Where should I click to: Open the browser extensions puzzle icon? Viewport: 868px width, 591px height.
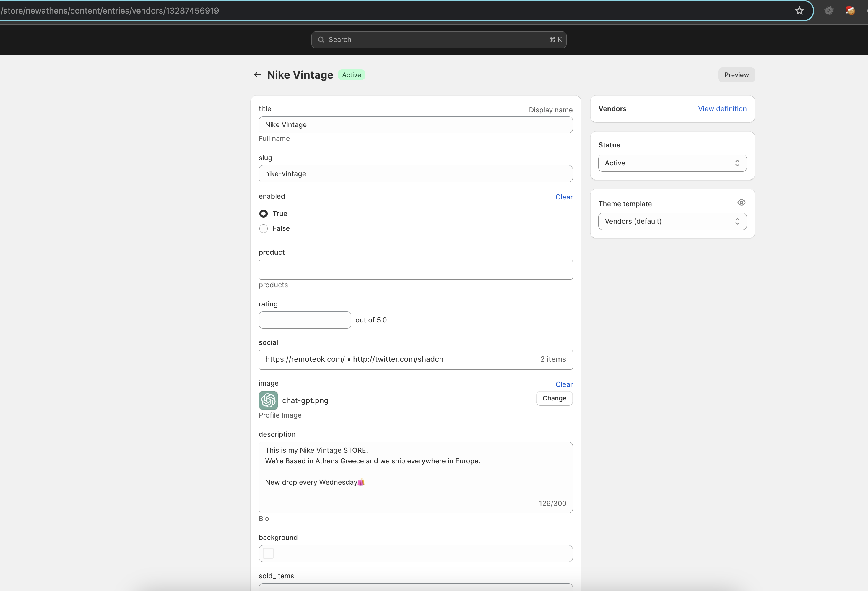point(829,11)
